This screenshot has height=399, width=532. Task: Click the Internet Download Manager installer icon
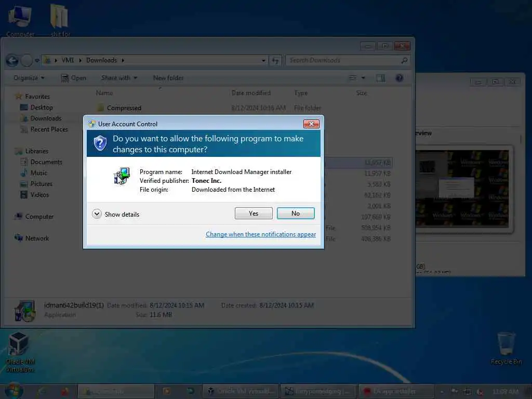[x=122, y=176]
